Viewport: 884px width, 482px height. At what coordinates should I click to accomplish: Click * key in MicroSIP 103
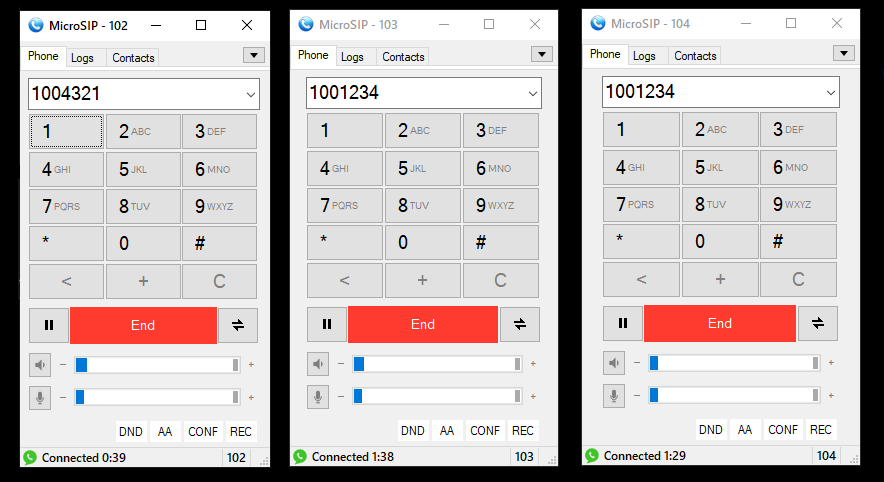[x=344, y=242]
